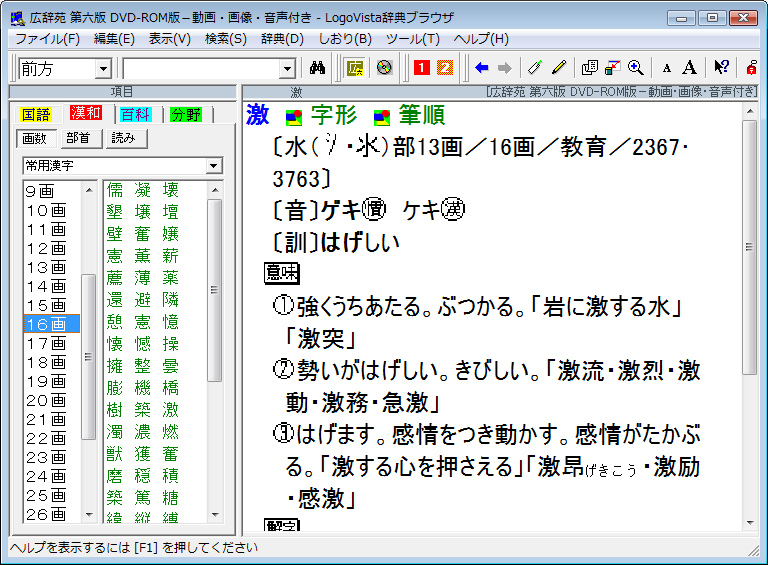This screenshot has width=768, height=565.
Task: Select 13画 in stroke list
Action: click(46, 267)
